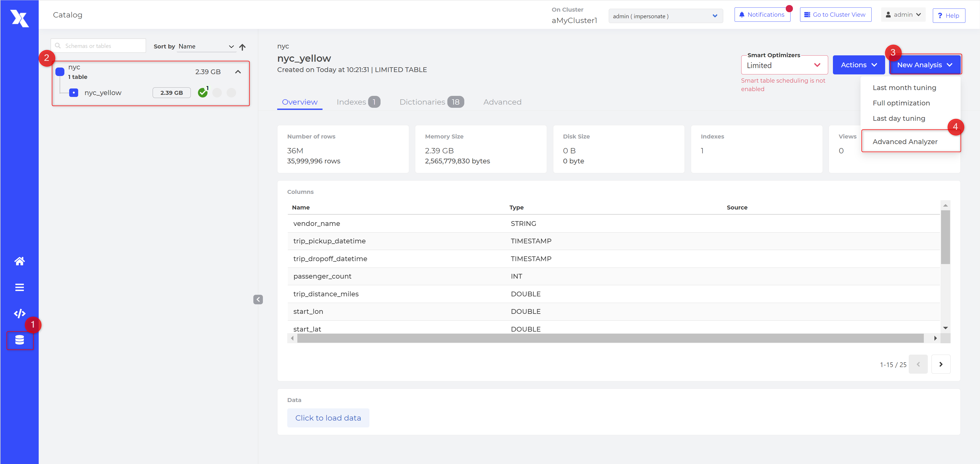The width and height of the screenshot is (980, 464).
Task: Go to next page of columns
Action: pos(941,364)
